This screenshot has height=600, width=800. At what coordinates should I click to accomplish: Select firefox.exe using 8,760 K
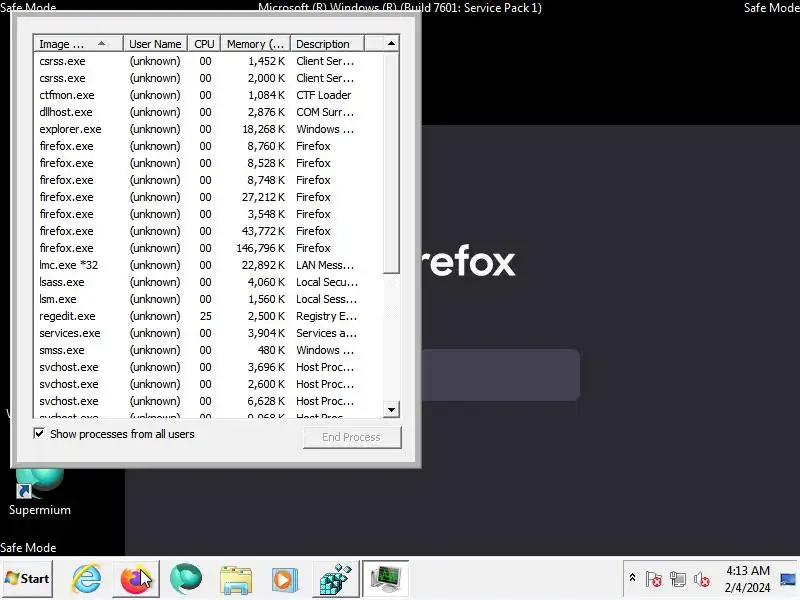[208, 146]
